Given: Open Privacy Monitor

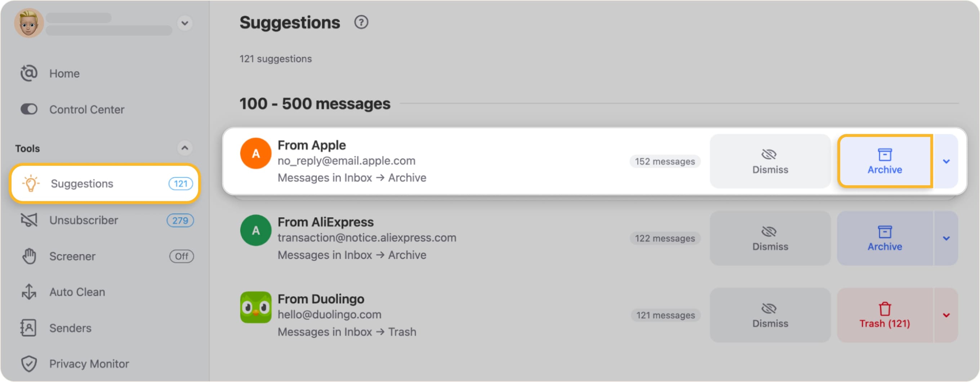Looking at the screenshot, I should click(x=89, y=363).
